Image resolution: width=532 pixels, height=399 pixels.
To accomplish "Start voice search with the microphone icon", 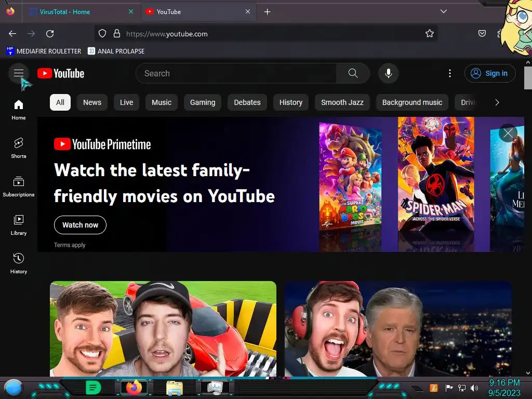I will point(389,73).
